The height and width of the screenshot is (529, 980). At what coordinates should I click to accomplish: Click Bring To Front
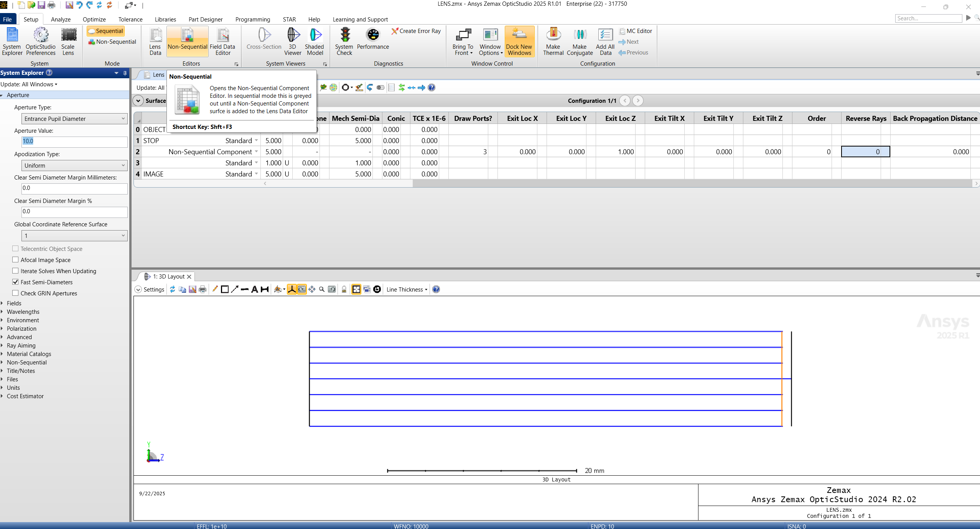(x=463, y=41)
